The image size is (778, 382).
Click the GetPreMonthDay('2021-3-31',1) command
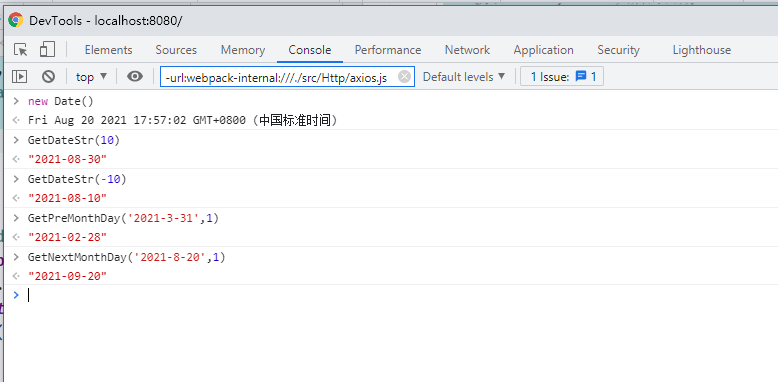tap(124, 218)
